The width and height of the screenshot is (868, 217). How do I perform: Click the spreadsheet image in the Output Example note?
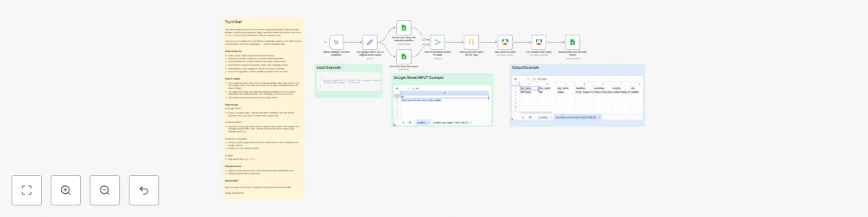click(577, 98)
